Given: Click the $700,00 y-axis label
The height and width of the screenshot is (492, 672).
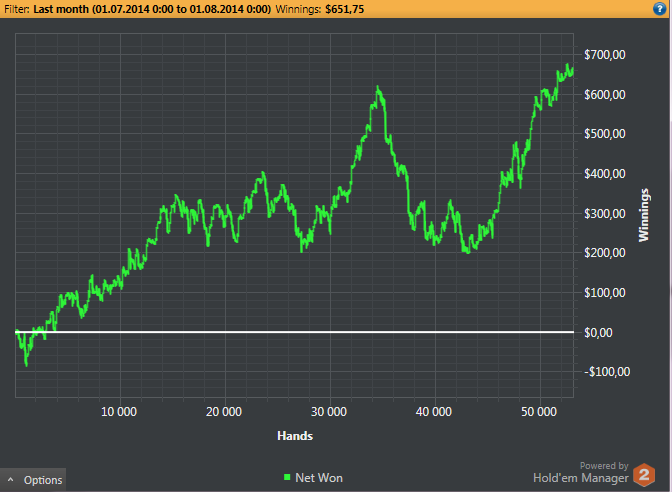Looking at the screenshot, I should [x=605, y=54].
